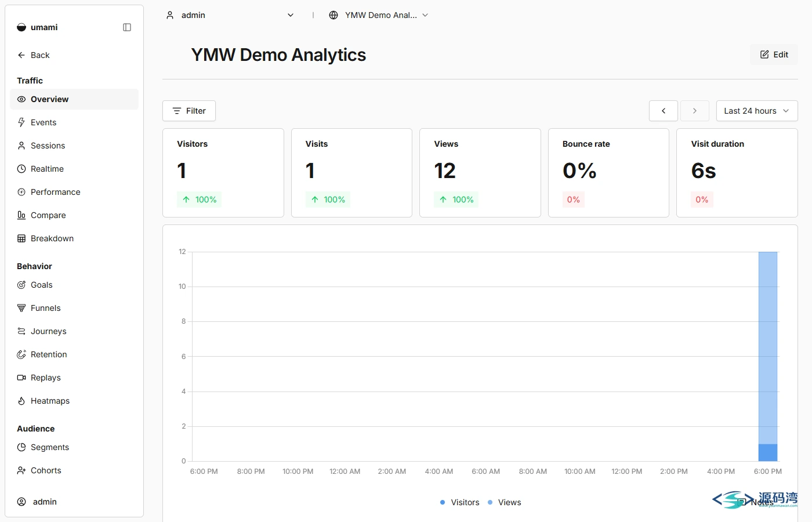This screenshot has width=812, height=522.
Task: Click the tall light-blue Views bar in chart
Action: pos(768,348)
